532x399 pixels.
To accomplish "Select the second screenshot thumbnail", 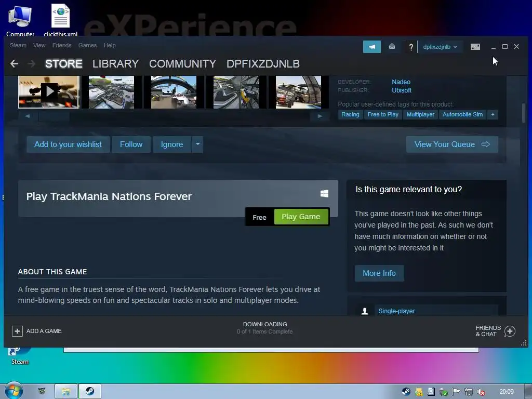I will click(x=111, y=92).
